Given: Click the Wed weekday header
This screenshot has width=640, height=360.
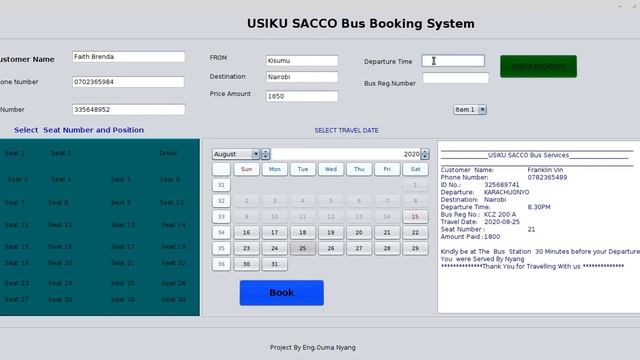Looking at the screenshot, I should (331, 169).
